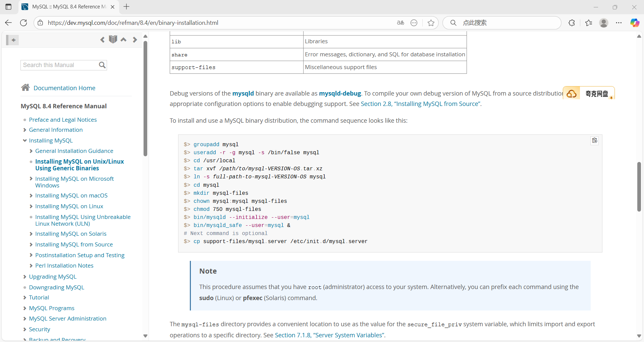Image resolution: width=644 pixels, height=342 pixels.
Task: Click the Documentation Home house icon
Action: tap(25, 88)
